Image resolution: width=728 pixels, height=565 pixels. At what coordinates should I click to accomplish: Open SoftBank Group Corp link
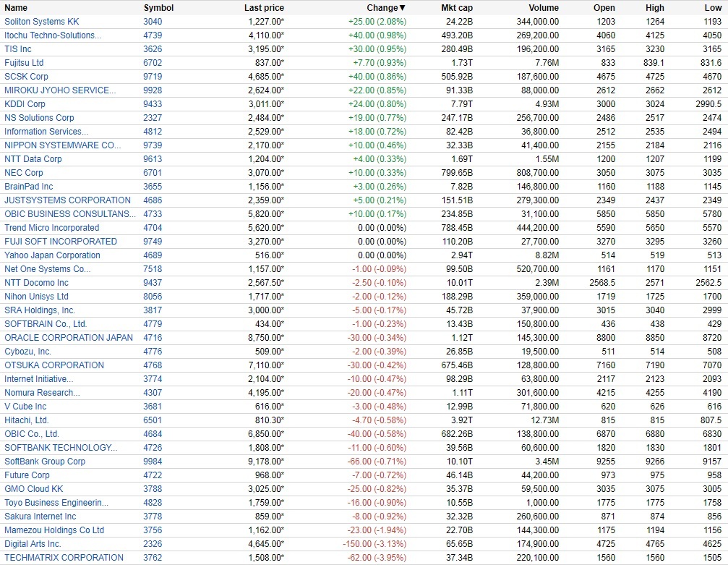point(45,462)
